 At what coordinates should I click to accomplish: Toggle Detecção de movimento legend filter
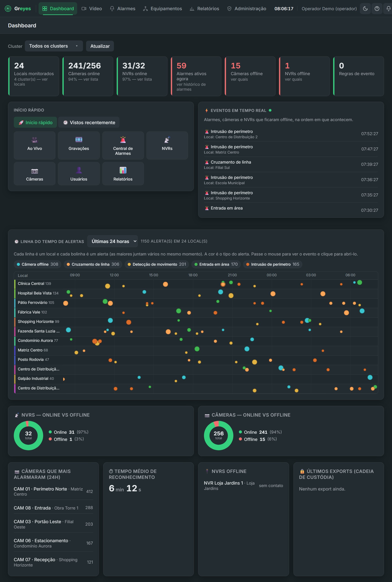(x=157, y=264)
